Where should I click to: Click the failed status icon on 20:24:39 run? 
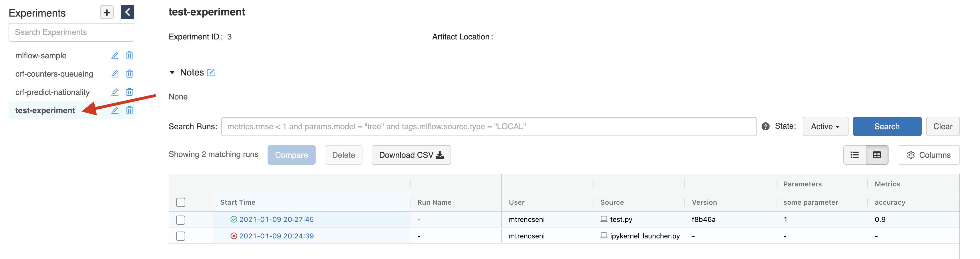[234, 236]
